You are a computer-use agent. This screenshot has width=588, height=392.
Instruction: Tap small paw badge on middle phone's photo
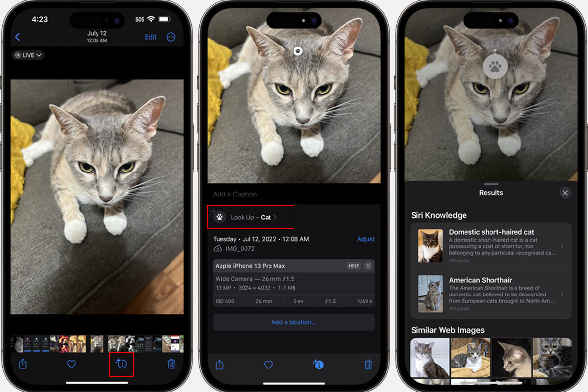click(298, 51)
